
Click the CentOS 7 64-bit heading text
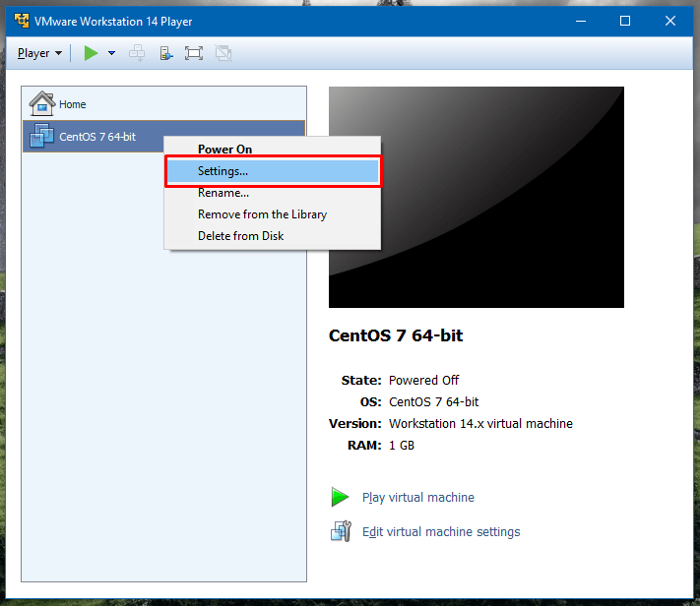396,335
